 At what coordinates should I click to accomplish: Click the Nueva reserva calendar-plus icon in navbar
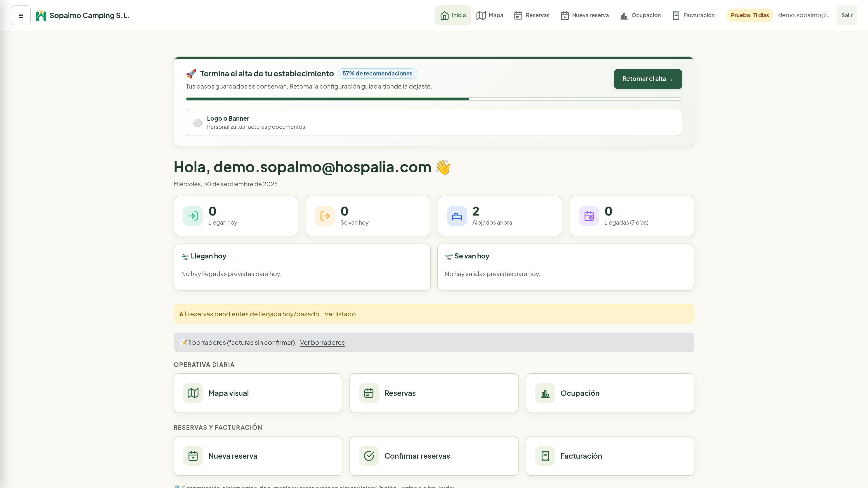[x=565, y=16]
